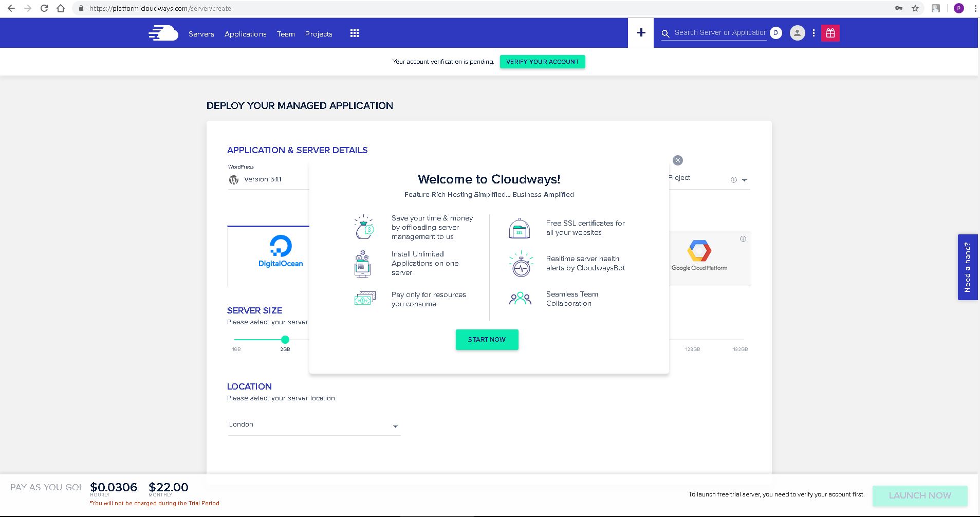Screen dimensions: 980x517
Task: Click the Welcome to Cloudways! heading
Action: coord(489,179)
